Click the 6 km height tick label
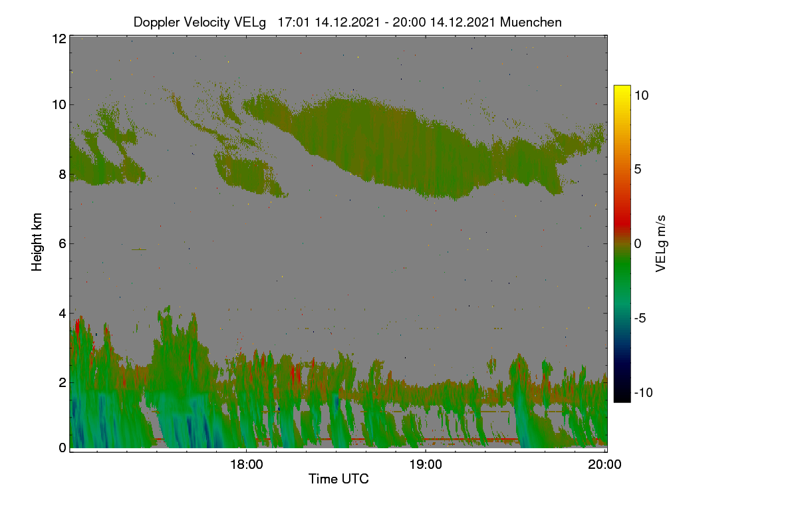The width and height of the screenshot is (798, 532). (x=63, y=243)
